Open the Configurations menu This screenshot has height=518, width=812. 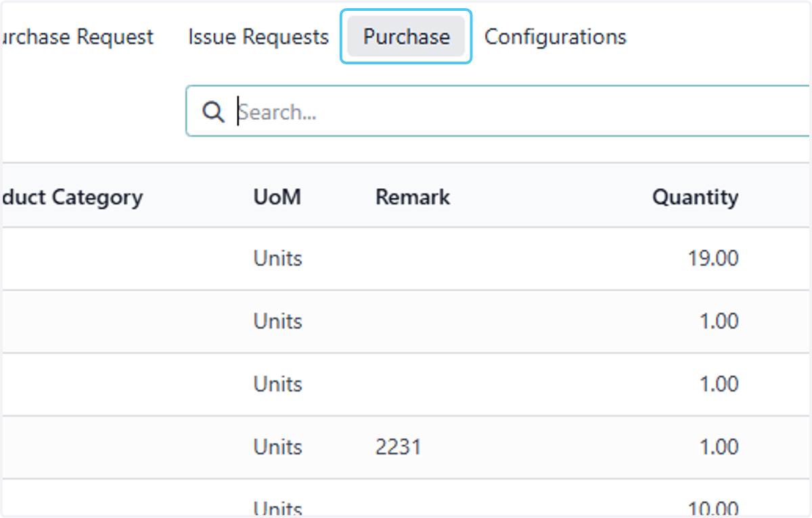pos(556,37)
